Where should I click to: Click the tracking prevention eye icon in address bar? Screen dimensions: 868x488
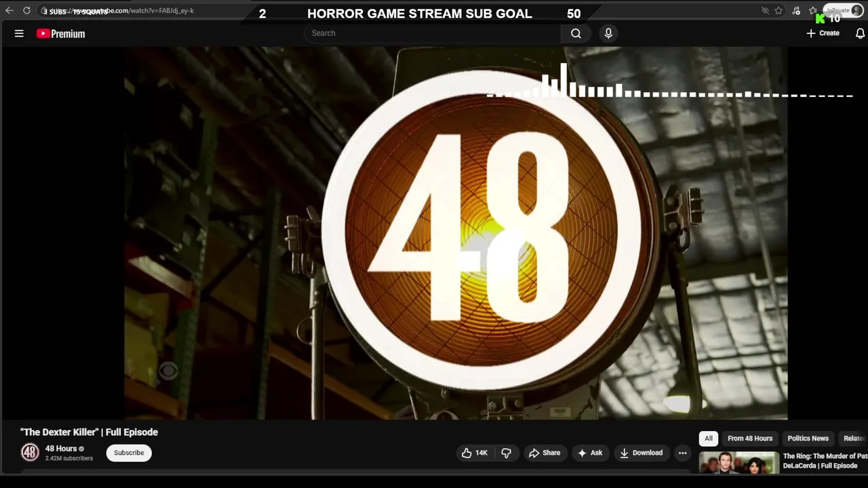(x=765, y=11)
